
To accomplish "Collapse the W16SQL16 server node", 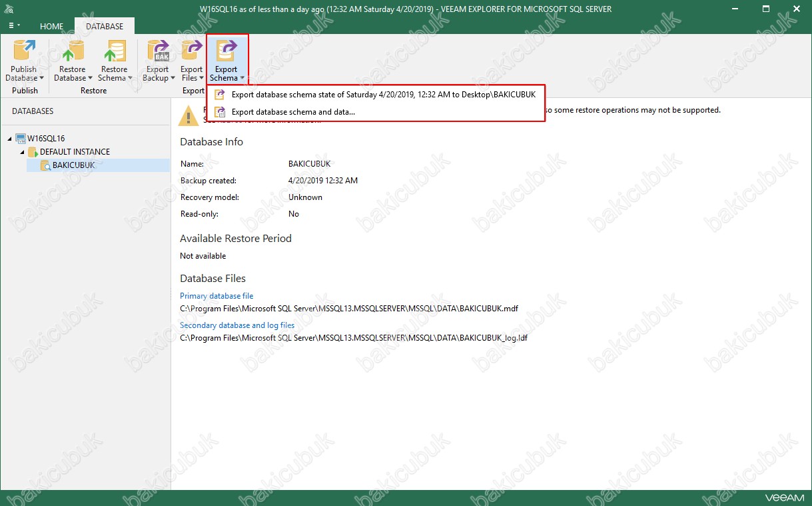I will point(9,139).
